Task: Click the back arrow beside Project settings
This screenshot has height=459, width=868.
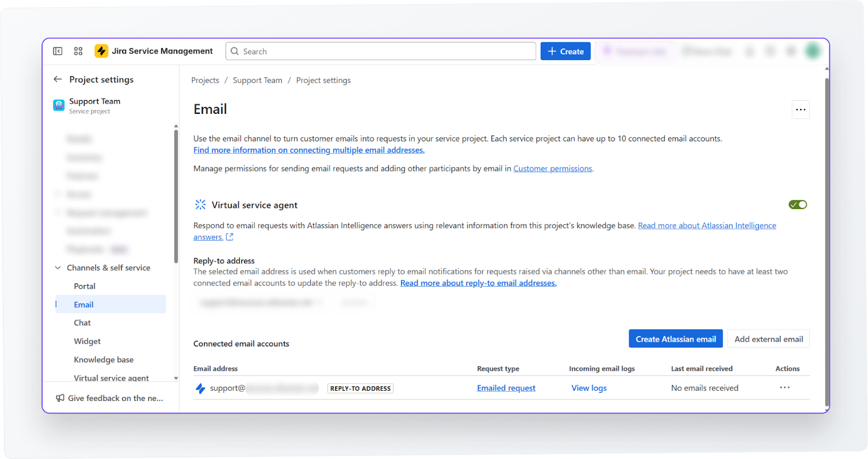Action: pos(58,79)
